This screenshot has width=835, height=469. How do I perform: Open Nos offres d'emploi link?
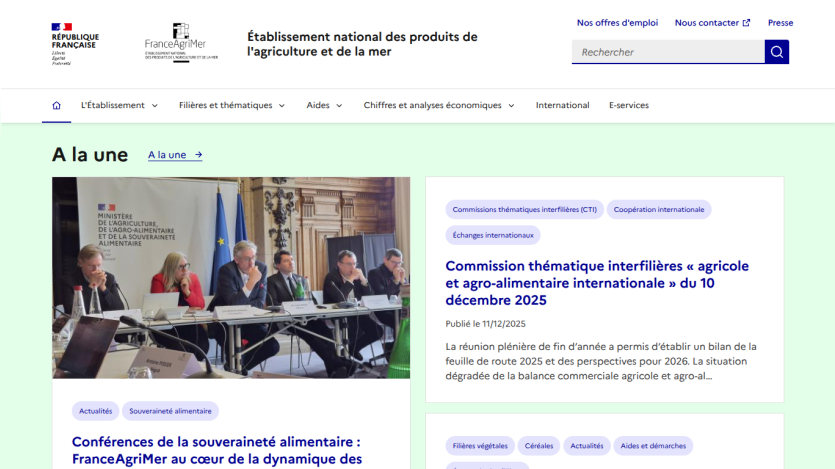click(617, 23)
